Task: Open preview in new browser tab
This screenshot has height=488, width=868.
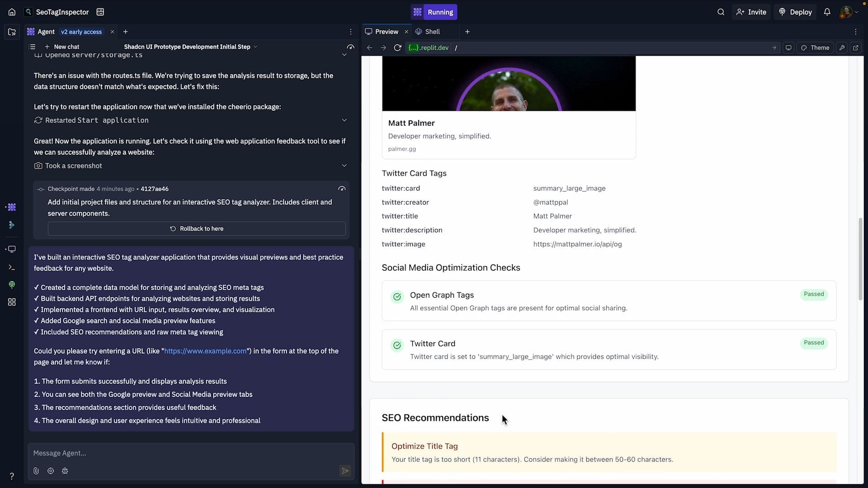Action: [x=855, y=47]
